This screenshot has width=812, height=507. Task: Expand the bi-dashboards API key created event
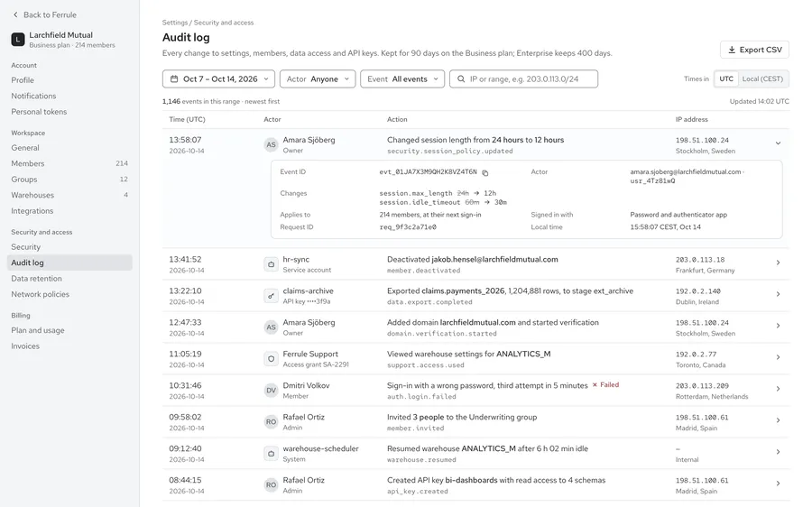click(x=778, y=484)
